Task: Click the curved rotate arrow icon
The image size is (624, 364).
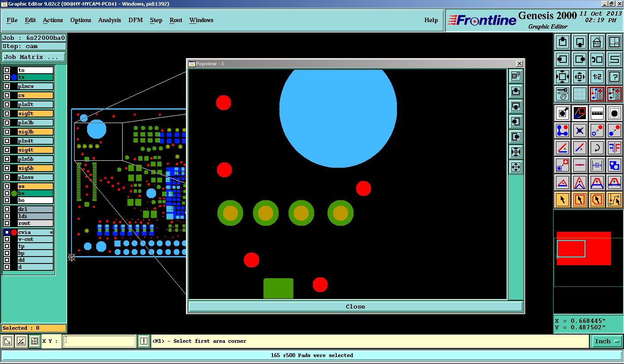Action: click(x=597, y=148)
